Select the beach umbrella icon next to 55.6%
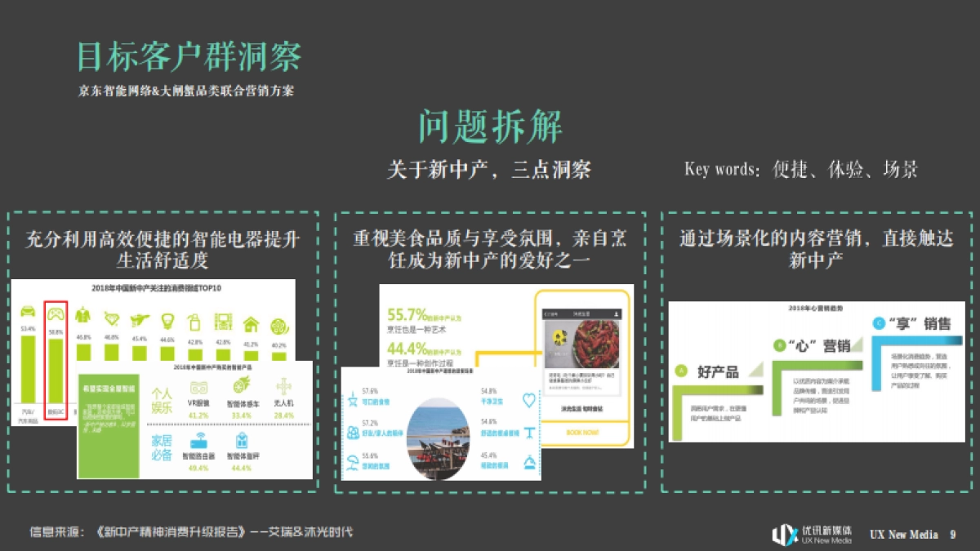The image size is (980, 551). tap(353, 460)
